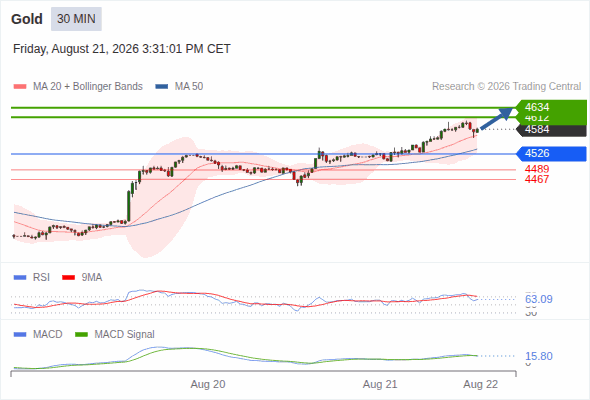The width and height of the screenshot is (590, 400).
Task: Click the 9MA red legend marker
Action: (68, 278)
